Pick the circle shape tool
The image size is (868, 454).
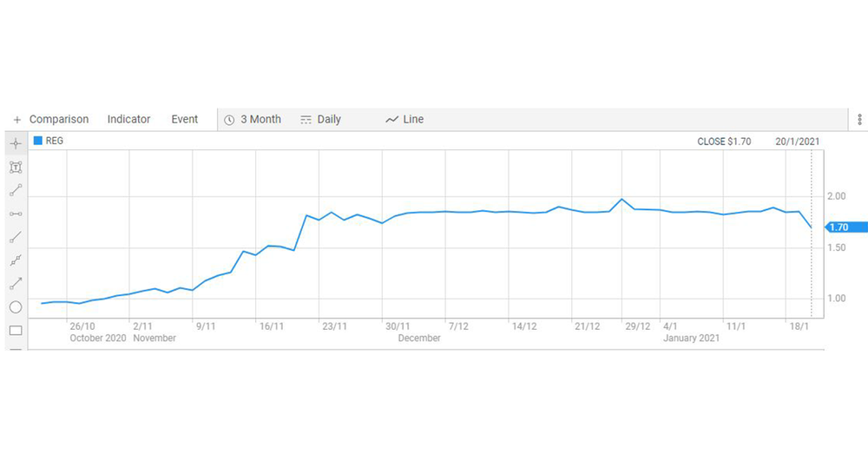point(16,306)
